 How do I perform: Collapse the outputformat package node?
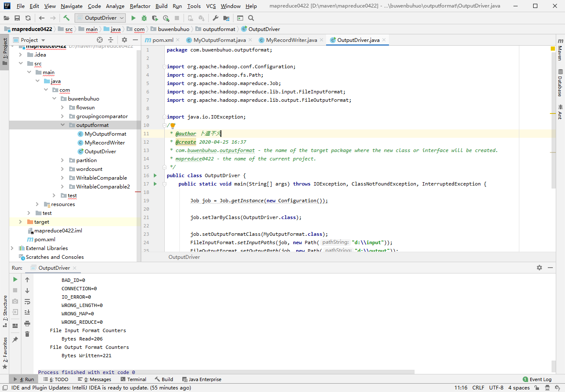tap(62, 125)
